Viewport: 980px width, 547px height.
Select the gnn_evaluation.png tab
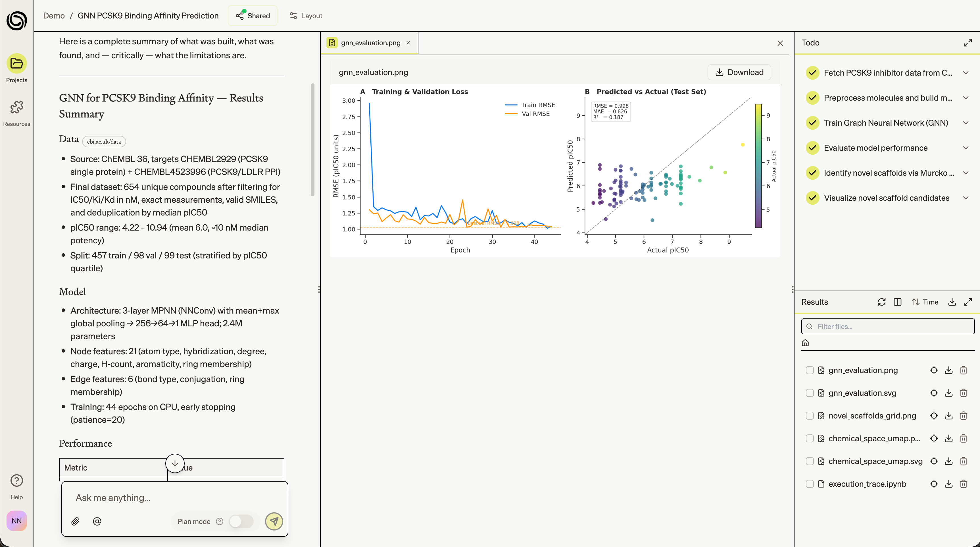coord(370,43)
